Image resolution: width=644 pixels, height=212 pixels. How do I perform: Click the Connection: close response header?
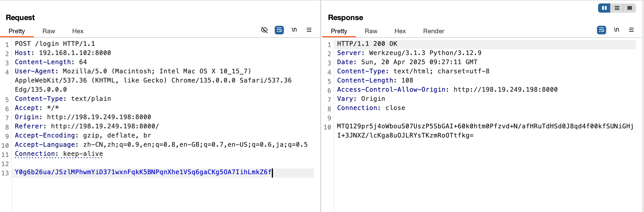pyautogui.click(x=371, y=108)
